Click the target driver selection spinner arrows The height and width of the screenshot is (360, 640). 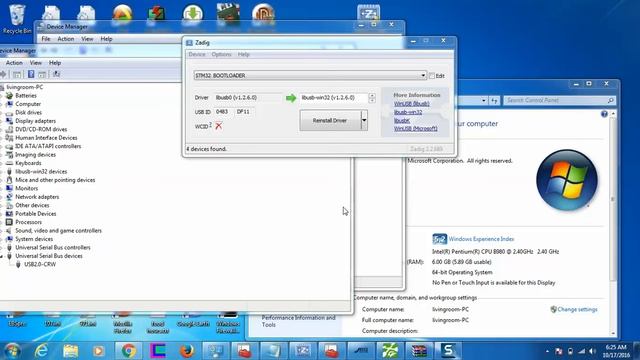click(x=372, y=98)
